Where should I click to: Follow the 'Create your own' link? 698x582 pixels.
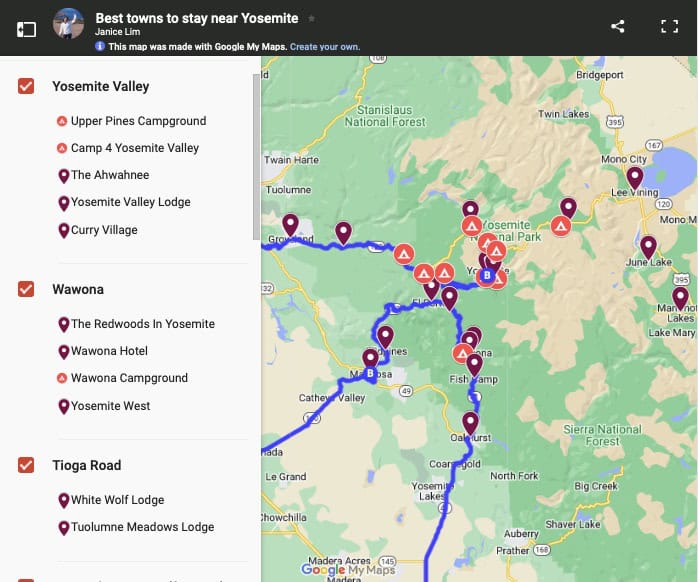point(325,47)
